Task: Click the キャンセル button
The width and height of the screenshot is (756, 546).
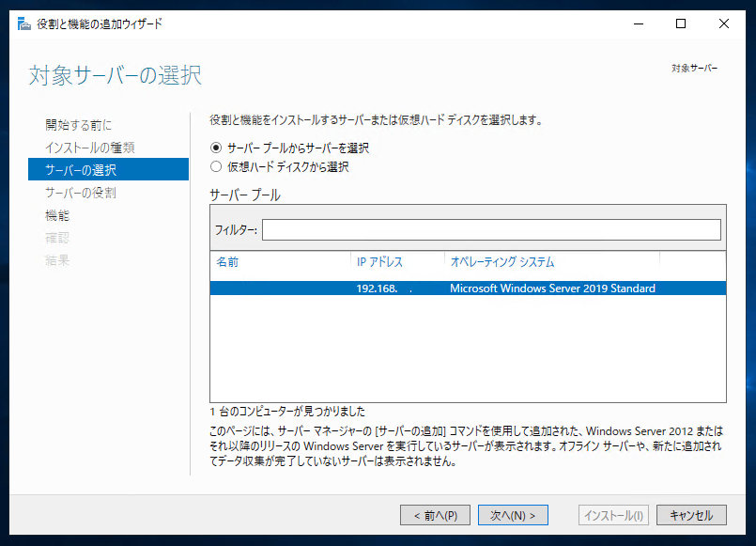Action: [691, 515]
